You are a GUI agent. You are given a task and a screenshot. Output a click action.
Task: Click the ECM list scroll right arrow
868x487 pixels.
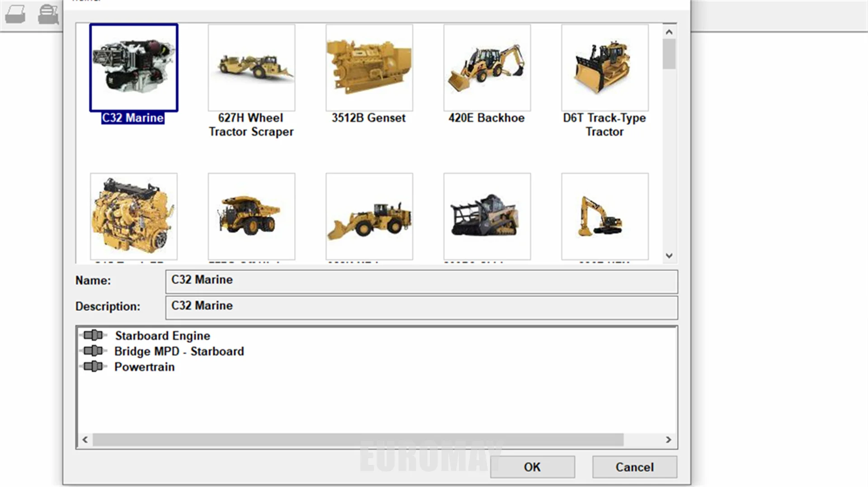[669, 440]
